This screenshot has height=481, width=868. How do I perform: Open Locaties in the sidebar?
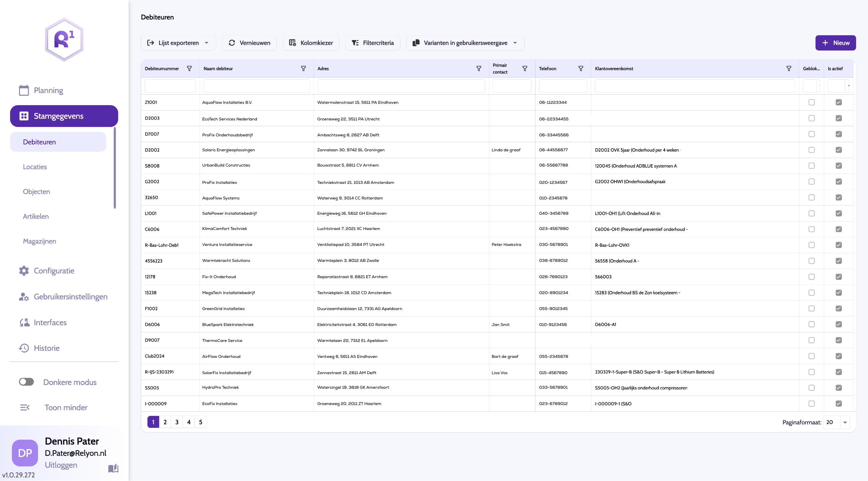pyautogui.click(x=35, y=167)
